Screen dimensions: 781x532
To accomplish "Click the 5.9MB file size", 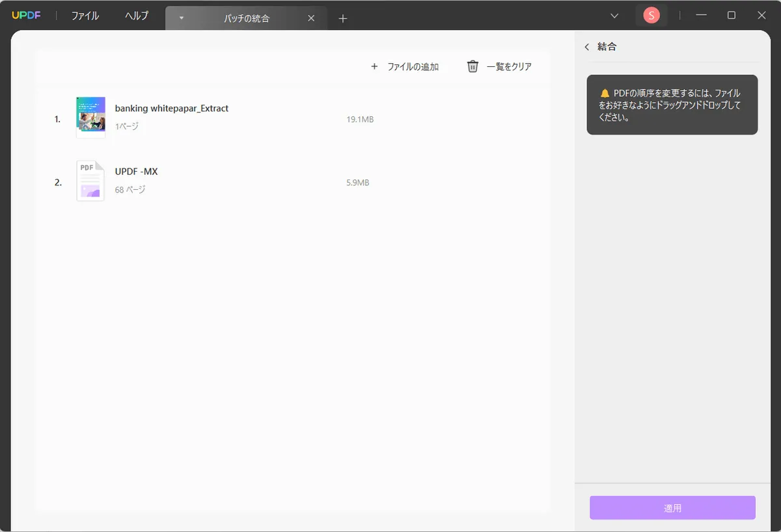I will click(x=358, y=183).
